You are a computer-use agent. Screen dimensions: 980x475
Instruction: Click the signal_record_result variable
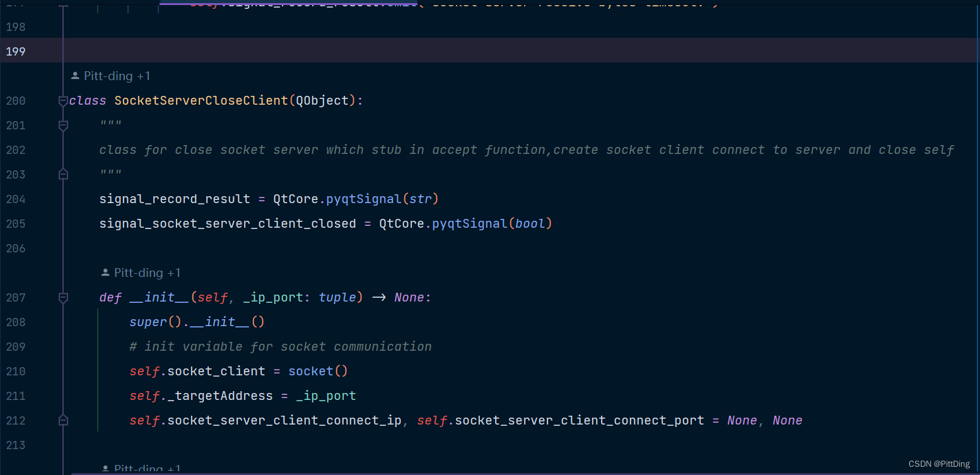pyautogui.click(x=175, y=199)
